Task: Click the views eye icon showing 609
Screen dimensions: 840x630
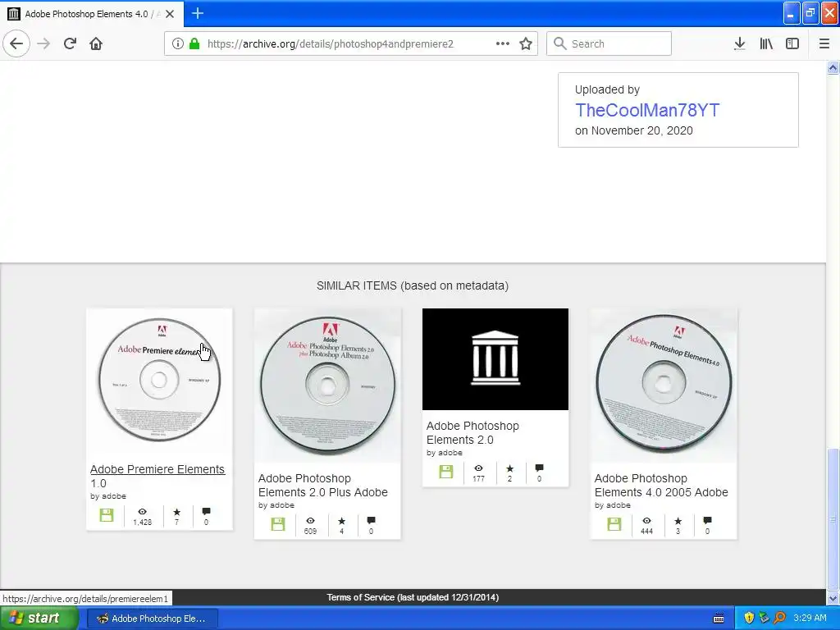Action: click(x=310, y=520)
